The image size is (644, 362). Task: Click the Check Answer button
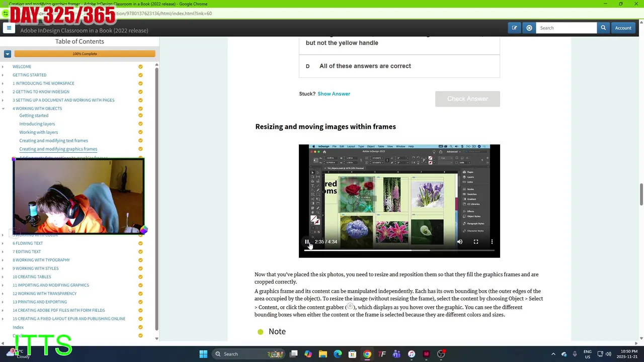[x=467, y=99]
